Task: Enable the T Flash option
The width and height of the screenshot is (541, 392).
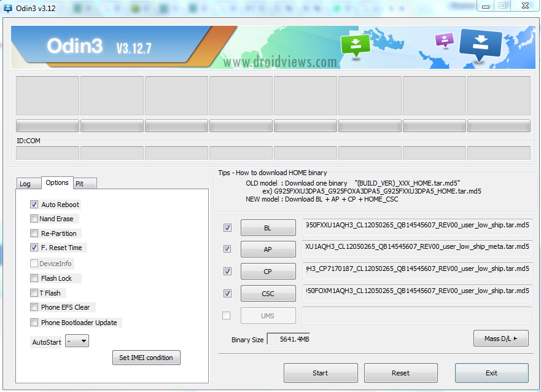Action: [x=34, y=293]
